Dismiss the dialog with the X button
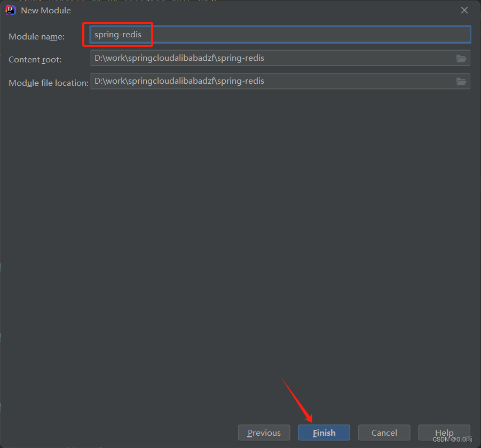481x448 pixels. pos(464,10)
